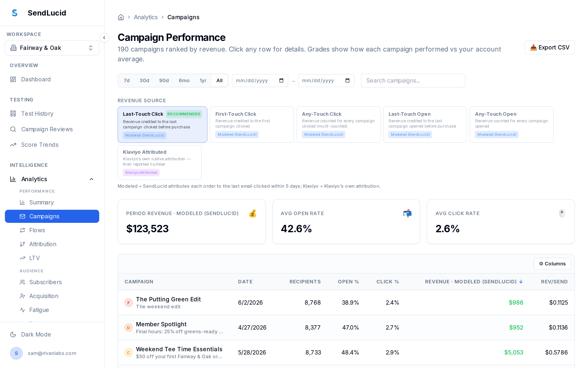Select the All time range tab

(219, 81)
